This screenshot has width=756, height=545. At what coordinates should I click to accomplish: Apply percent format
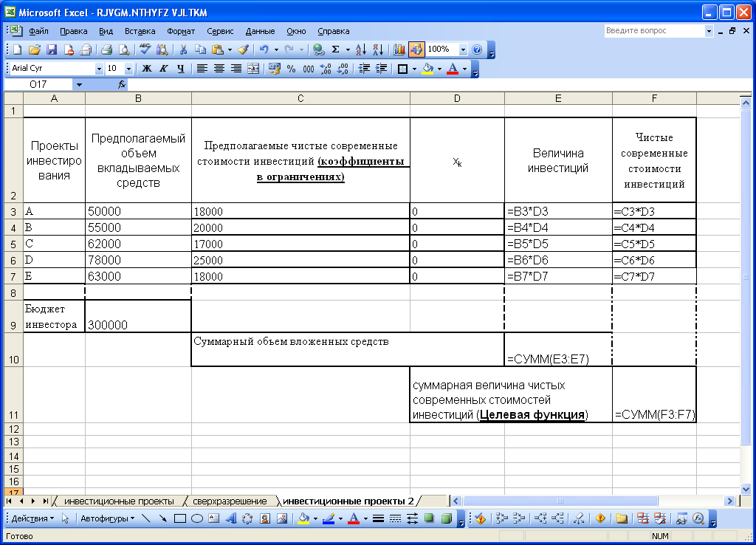[291, 69]
